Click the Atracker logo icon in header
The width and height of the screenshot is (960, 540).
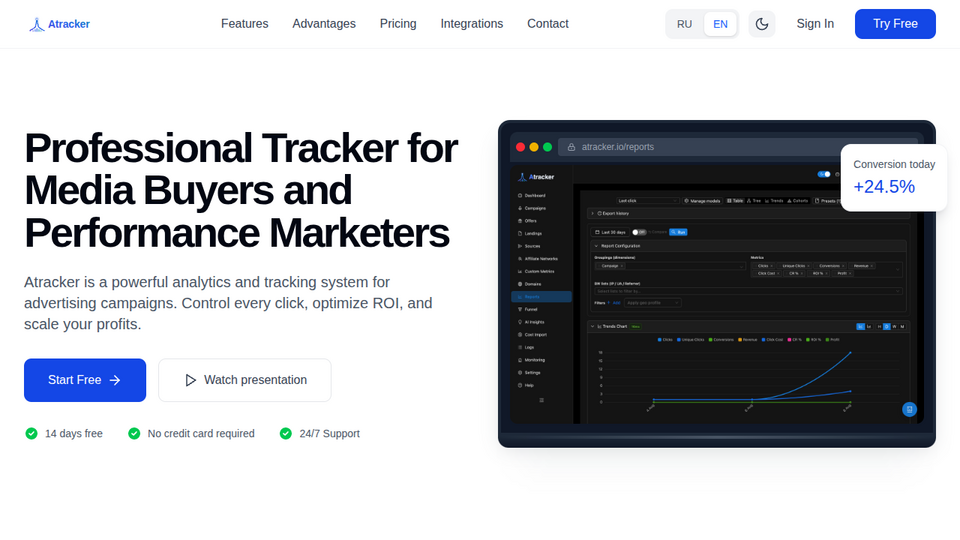pyautogui.click(x=37, y=24)
